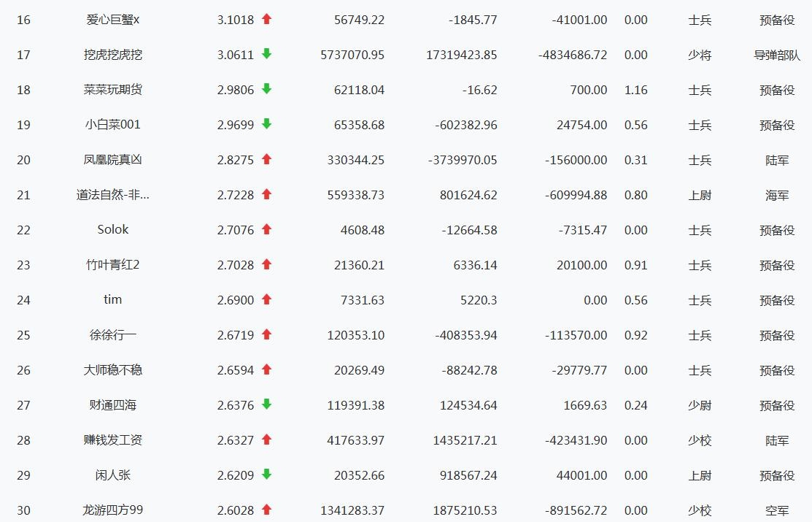Click the 少将 rank in row 17

point(700,55)
